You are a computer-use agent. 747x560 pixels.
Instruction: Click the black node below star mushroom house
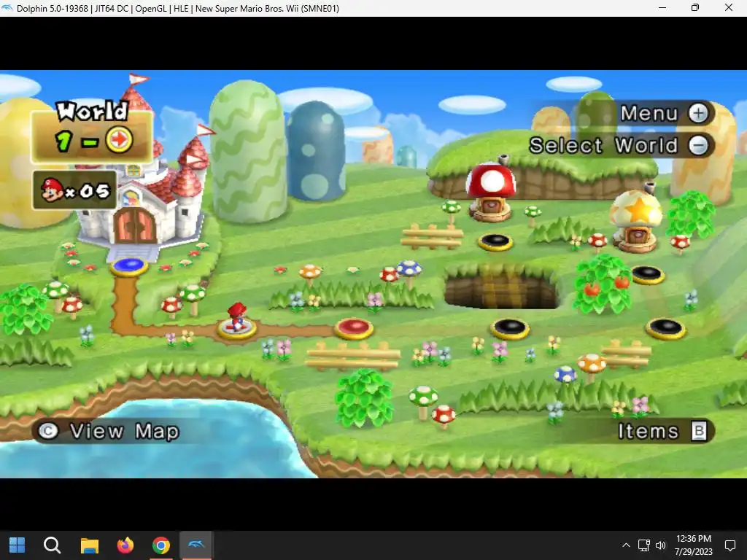(648, 274)
